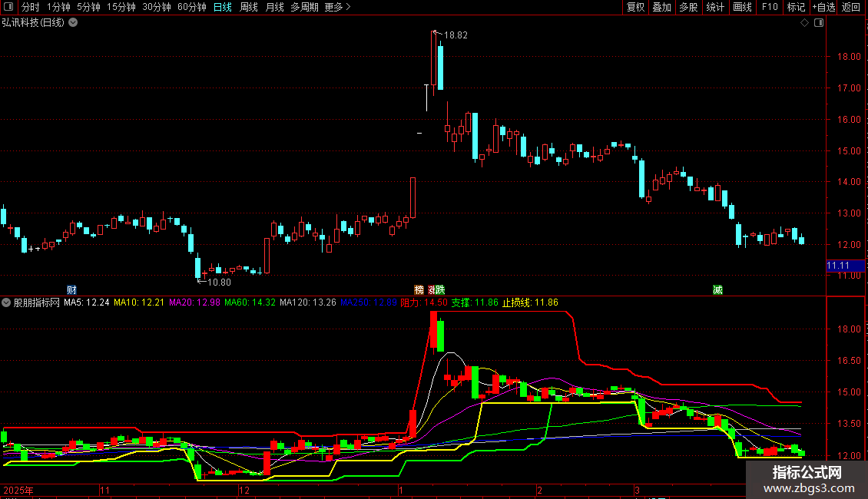Click the 弘讯科技(日线) chart title
Screen dimensions: 868x499
click(x=33, y=23)
